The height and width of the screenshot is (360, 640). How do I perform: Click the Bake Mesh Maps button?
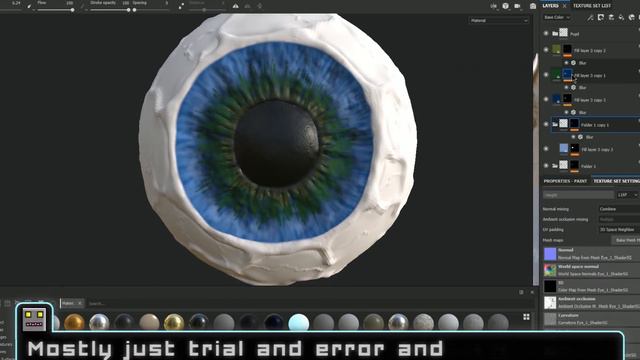pos(626,240)
